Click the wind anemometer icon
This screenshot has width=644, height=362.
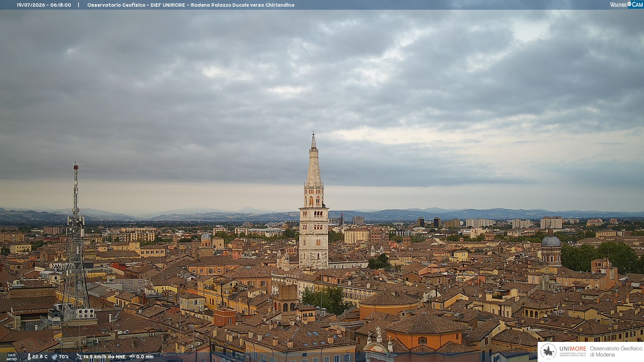(x=79, y=357)
